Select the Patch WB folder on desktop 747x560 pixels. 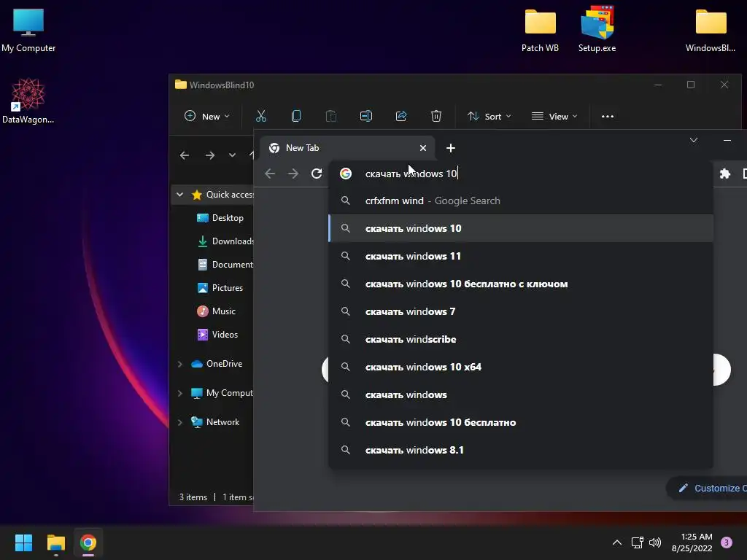coord(541,30)
